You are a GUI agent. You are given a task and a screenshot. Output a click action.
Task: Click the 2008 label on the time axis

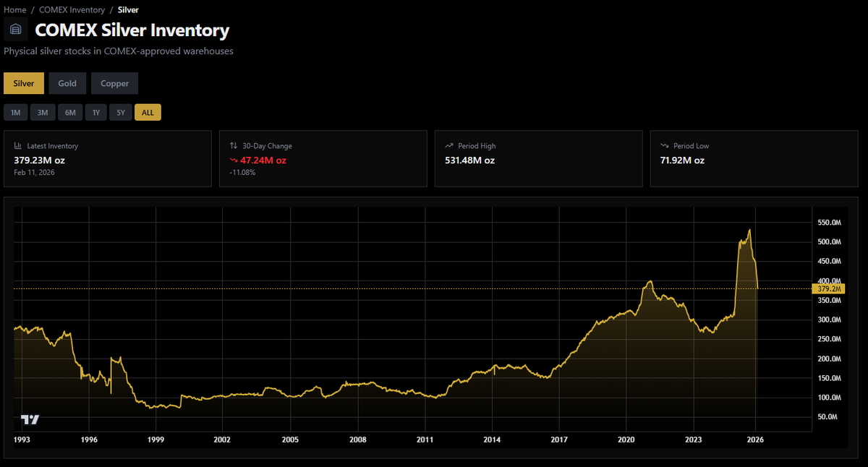coord(357,440)
